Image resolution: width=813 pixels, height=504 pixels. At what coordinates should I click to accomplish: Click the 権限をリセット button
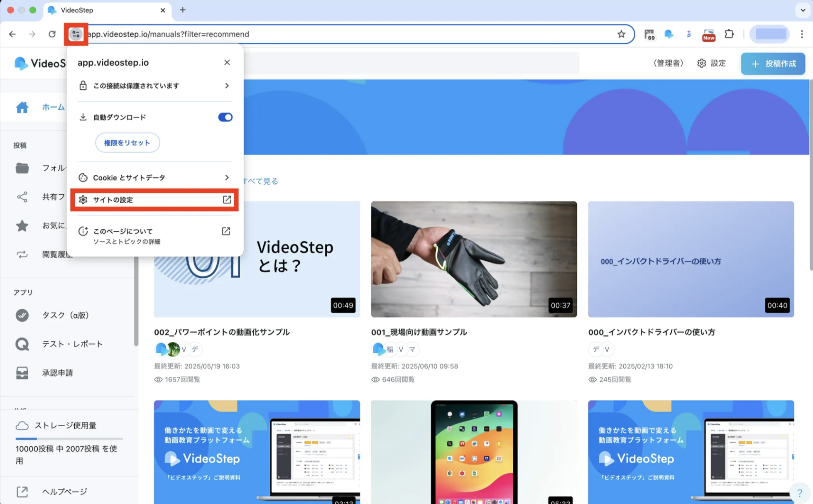tap(127, 143)
